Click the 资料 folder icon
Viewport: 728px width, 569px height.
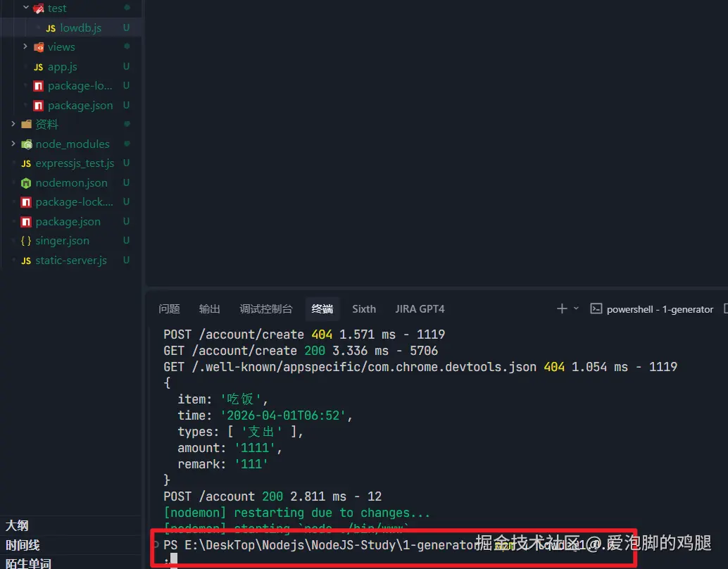(27, 124)
